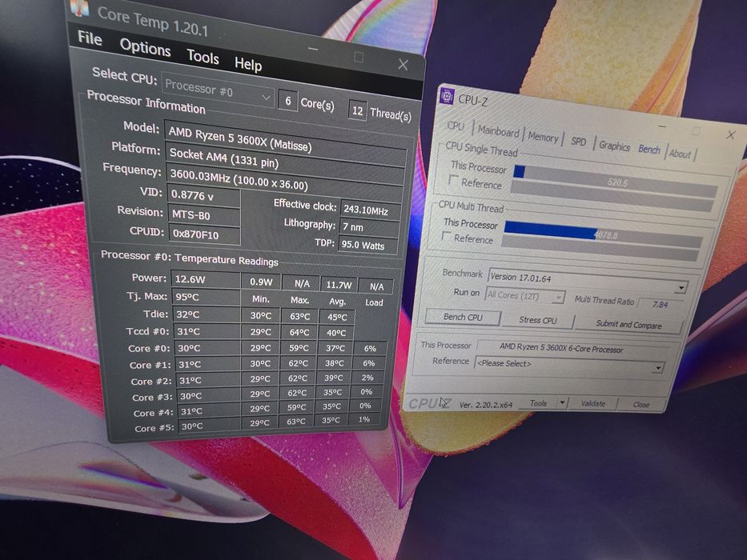Open the Options menu in Core Temp
This screenshot has width=747, height=560.
click(145, 47)
